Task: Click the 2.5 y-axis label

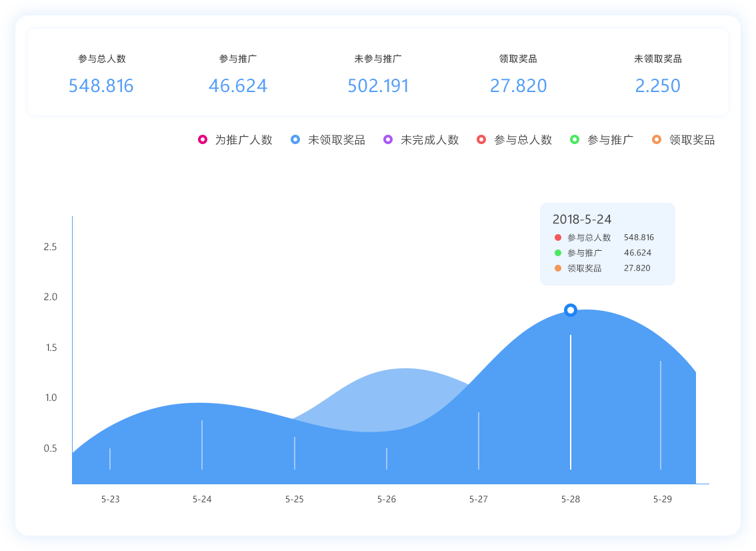Action: [x=50, y=247]
